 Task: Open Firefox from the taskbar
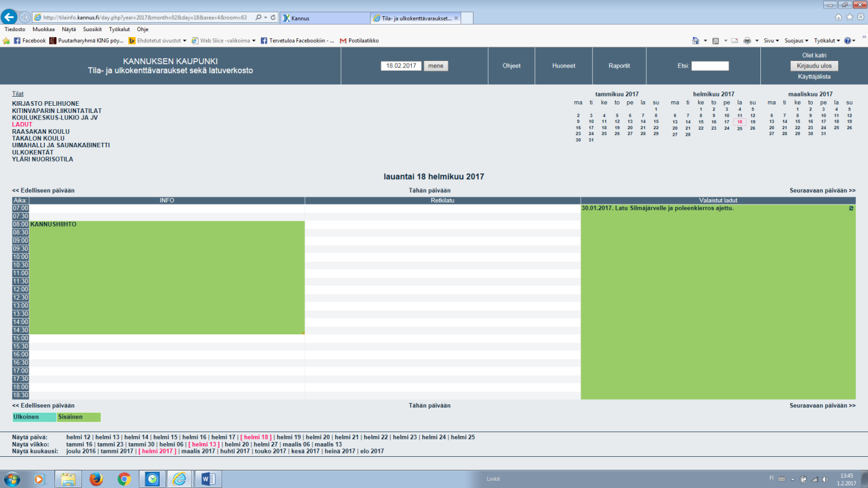96,479
